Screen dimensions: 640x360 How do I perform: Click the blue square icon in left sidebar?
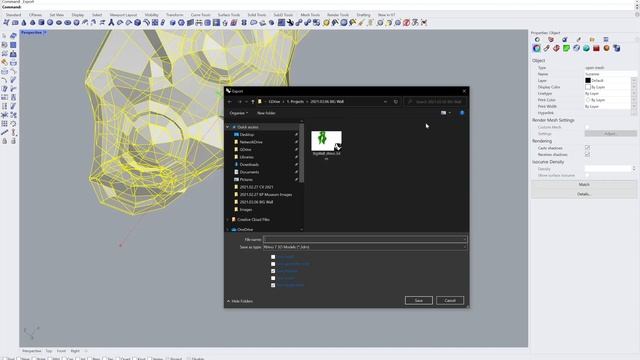point(13,45)
